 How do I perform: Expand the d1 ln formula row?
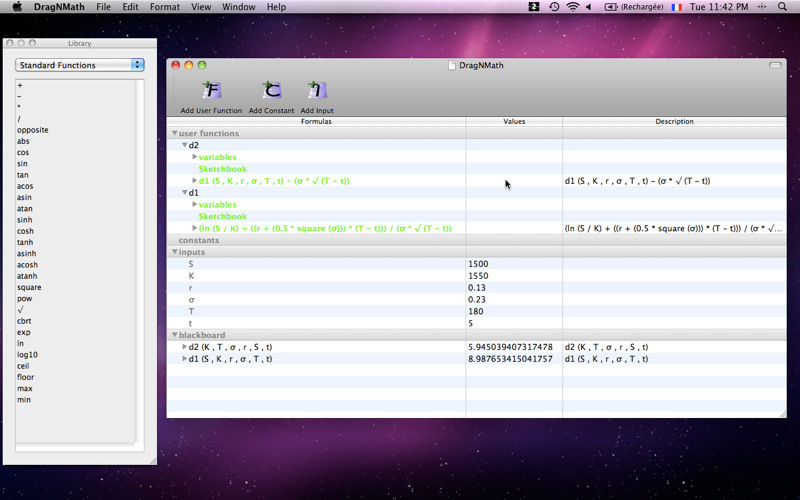pos(194,228)
